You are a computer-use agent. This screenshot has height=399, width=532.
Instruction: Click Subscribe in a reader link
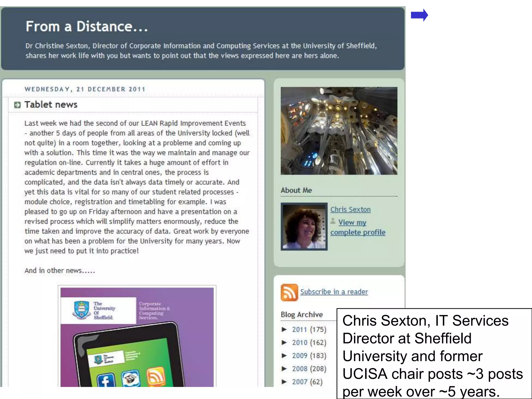334,292
